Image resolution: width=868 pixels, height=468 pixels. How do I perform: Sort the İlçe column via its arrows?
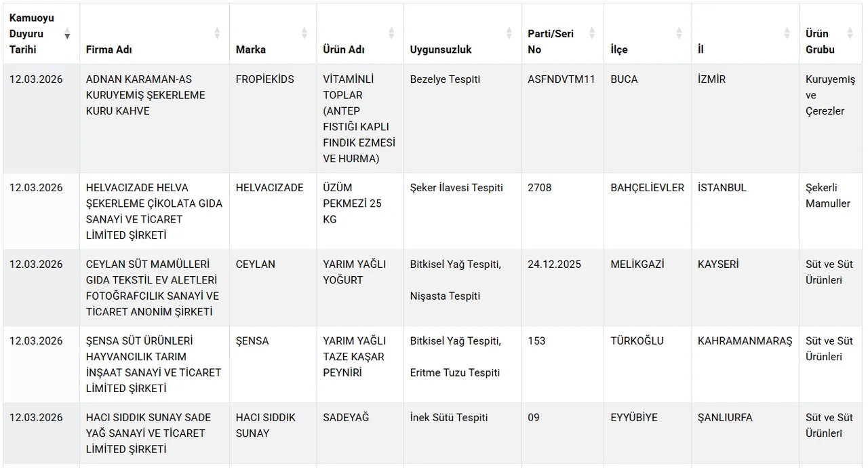pyautogui.click(x=679, y=33)
